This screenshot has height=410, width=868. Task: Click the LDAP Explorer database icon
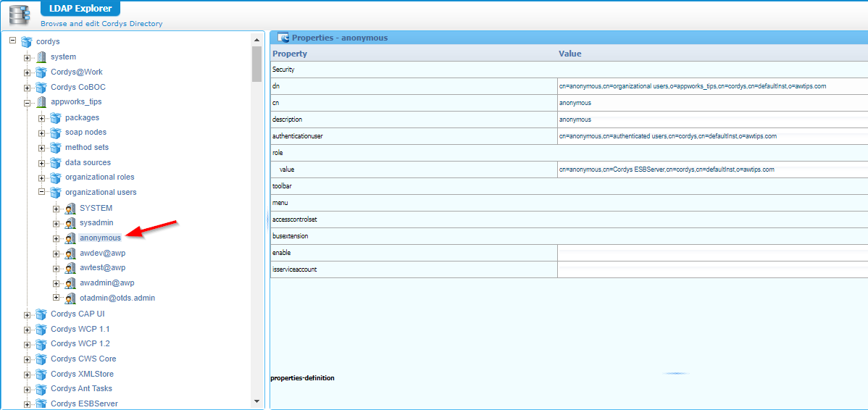click(x=20, y=14)
